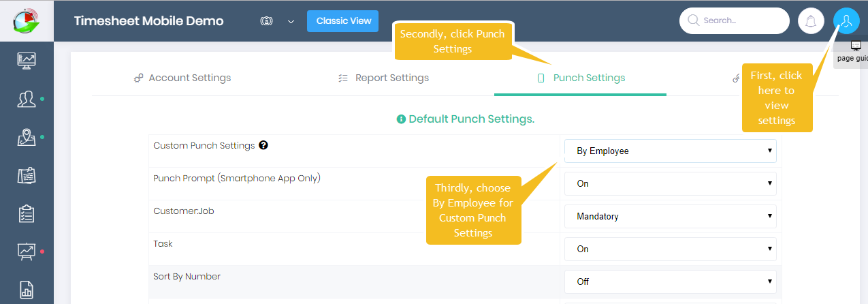Expand the chevron next to currency icon
This screenshot has width=868, height=304.
[x=291, y=21]
